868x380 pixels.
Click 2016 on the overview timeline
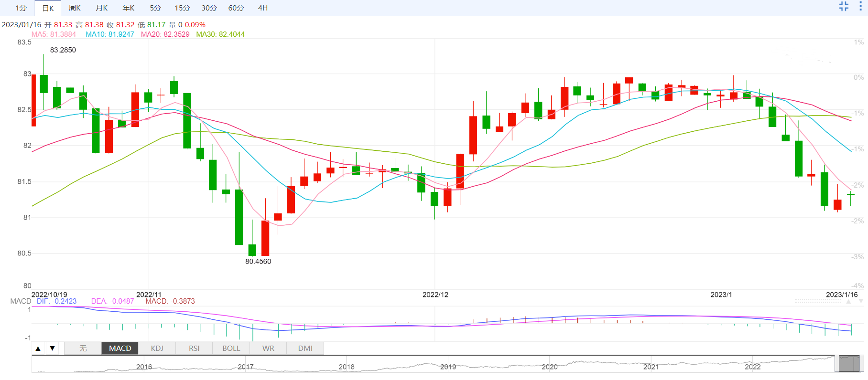point(144,367)
